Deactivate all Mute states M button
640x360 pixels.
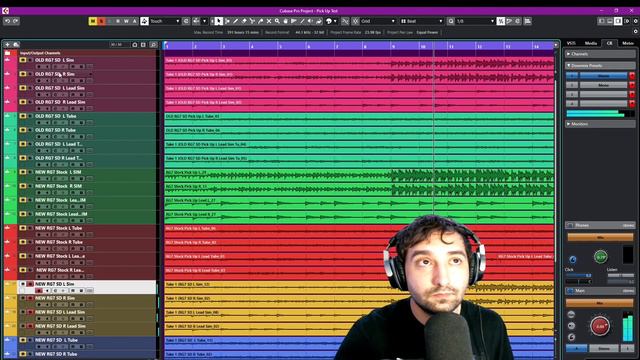93,21
